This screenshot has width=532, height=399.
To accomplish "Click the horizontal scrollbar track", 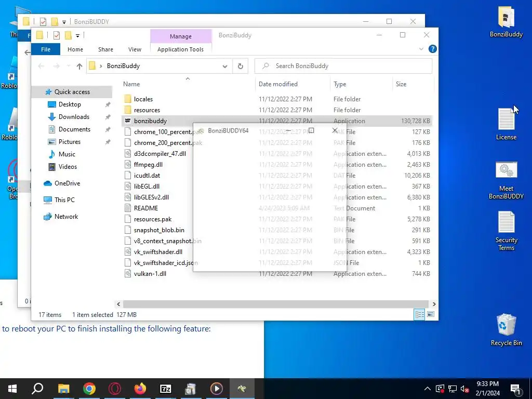I will [x=275, y=304].
